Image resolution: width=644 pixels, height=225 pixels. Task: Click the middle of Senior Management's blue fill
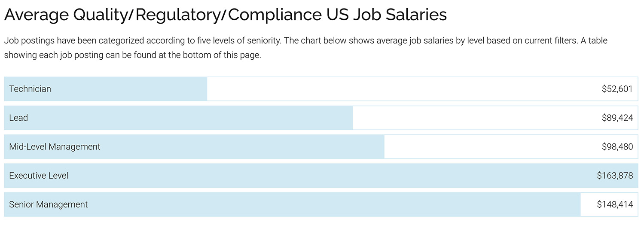point(292,205)
